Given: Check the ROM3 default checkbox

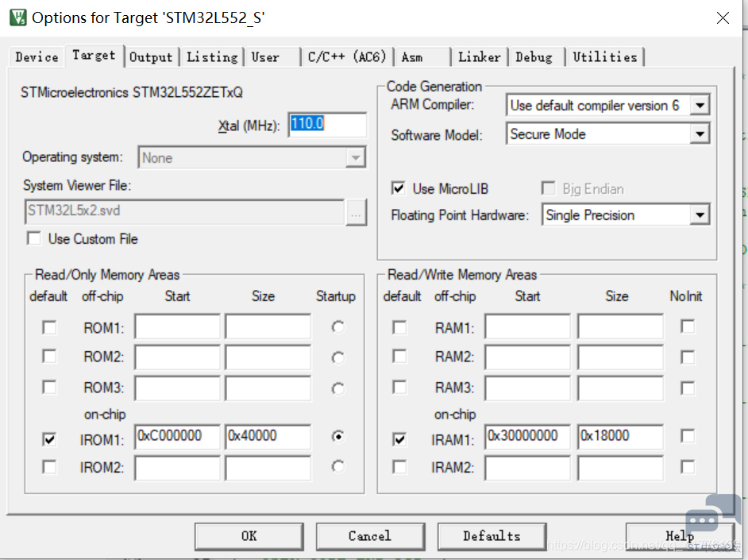Looking at the screenshot, I should click(49, 387).
